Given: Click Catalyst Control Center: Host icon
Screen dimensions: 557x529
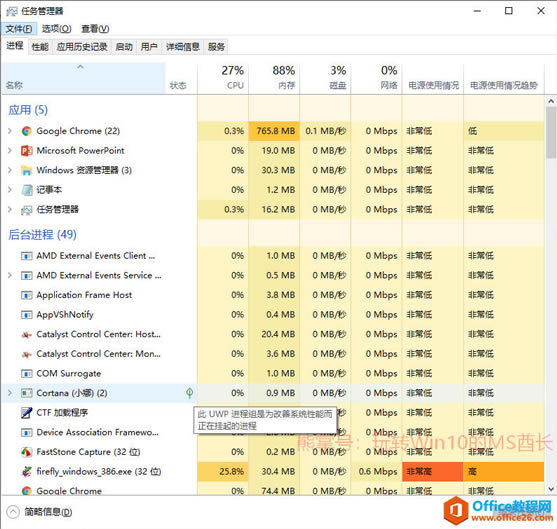Looking at the screenshot, I should (26, 335).
